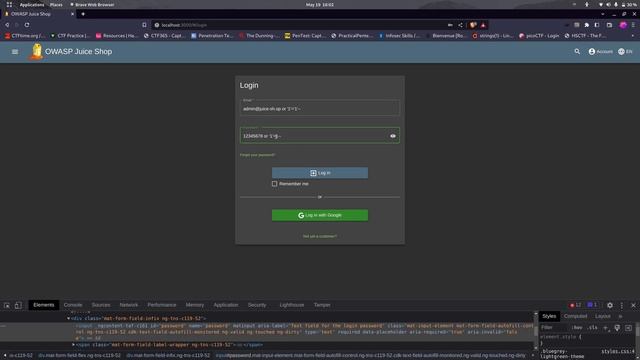Image resolution: width=640 pixels, height=360 pixels.
Task: Reload the page with the refresh icon
Action: 27,25
